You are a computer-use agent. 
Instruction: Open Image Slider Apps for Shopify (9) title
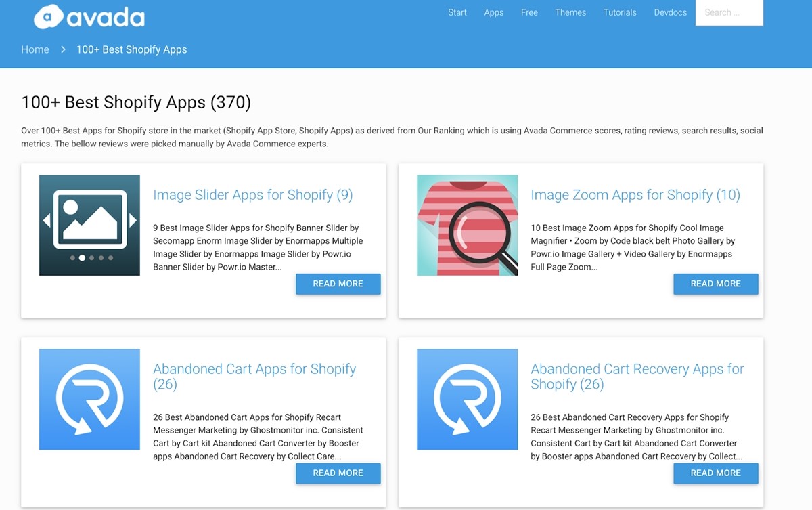[x=253, y=195]
